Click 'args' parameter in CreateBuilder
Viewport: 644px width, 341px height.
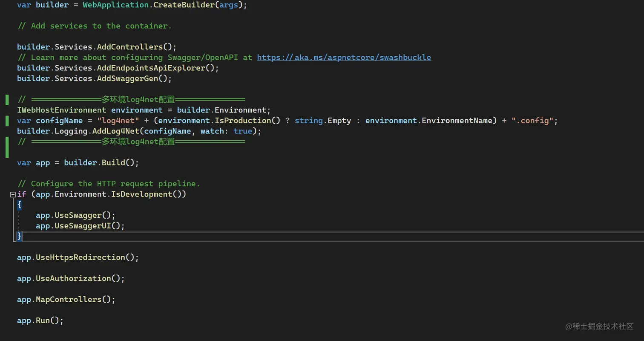228,5
